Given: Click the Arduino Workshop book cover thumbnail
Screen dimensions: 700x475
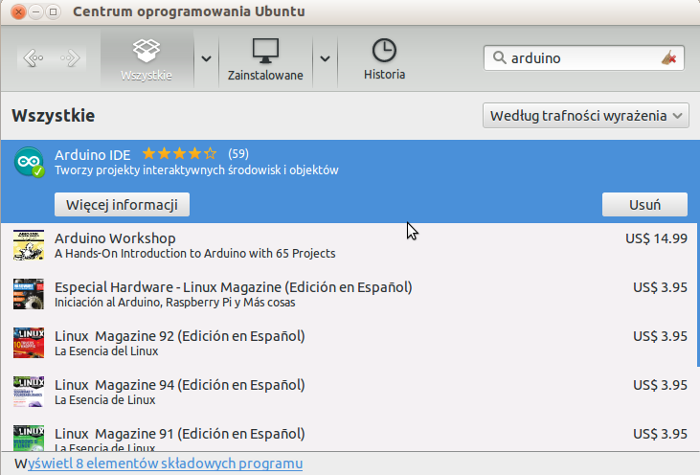Looking at the screenshot, I should [x=29, y=245].
